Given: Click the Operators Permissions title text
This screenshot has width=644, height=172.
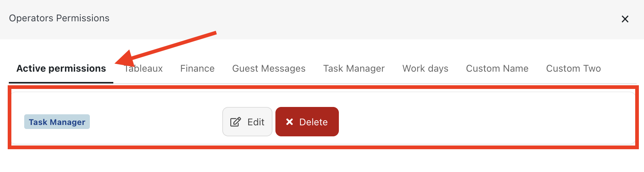Looking at the screenshot, I should 59,18.
